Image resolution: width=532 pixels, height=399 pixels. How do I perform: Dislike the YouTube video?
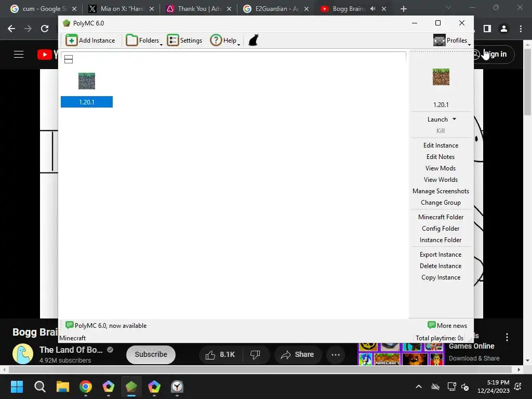click(x=255, y=354)
